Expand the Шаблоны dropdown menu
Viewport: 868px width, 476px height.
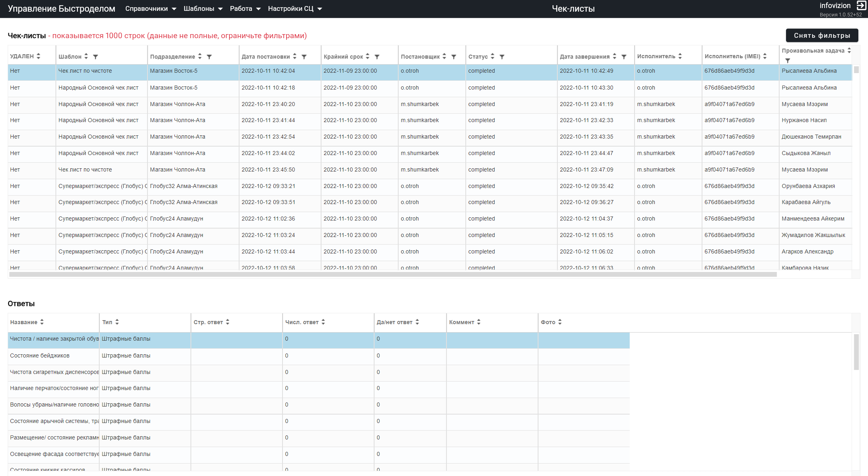(x=203, y=9)
